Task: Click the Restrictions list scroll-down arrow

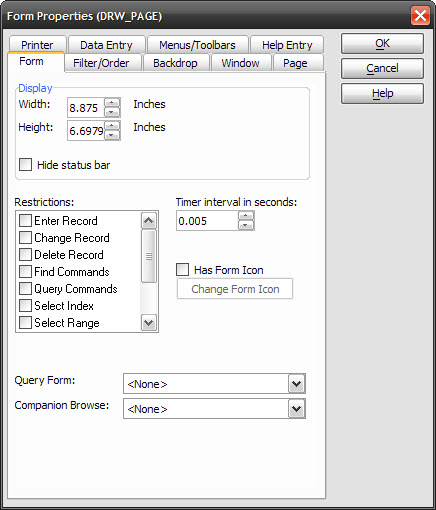Action: pos(148,323)
